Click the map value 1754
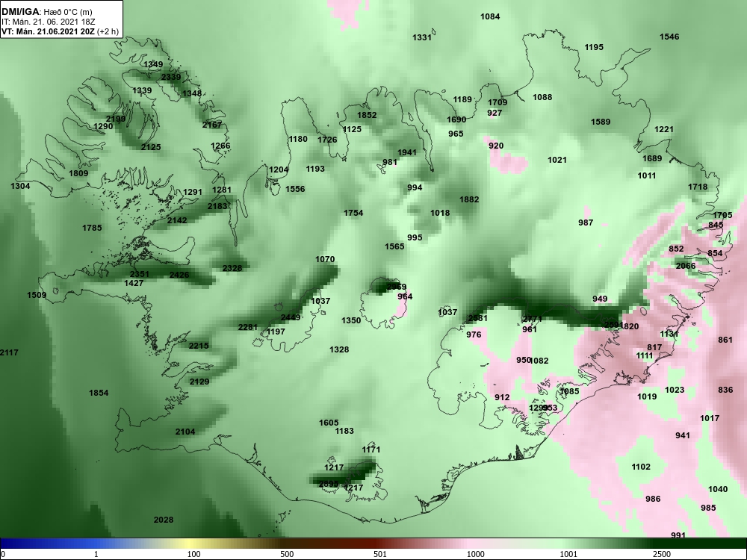The width and height of the screenshot is (747, 560). coord(353,213)
